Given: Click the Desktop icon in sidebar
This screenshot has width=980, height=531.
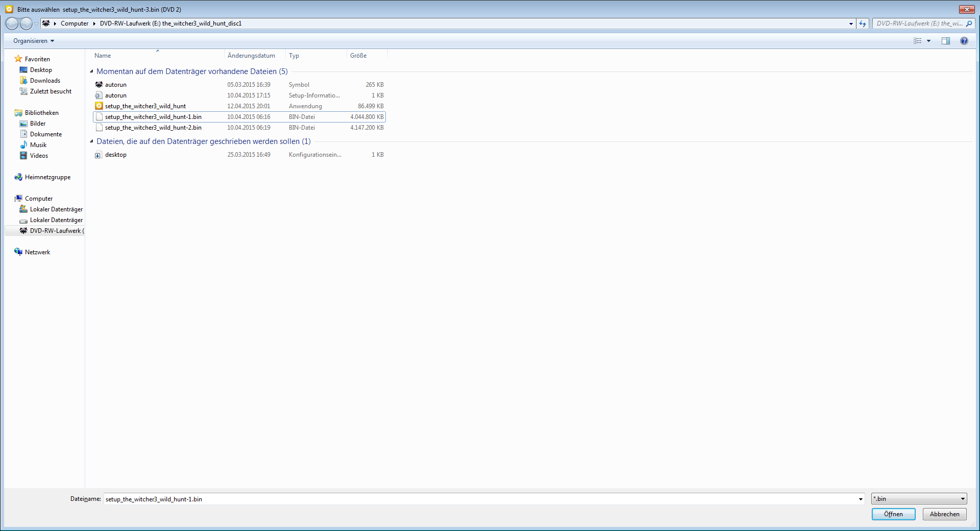Looking at the screenshot, I should coord(23,70).
